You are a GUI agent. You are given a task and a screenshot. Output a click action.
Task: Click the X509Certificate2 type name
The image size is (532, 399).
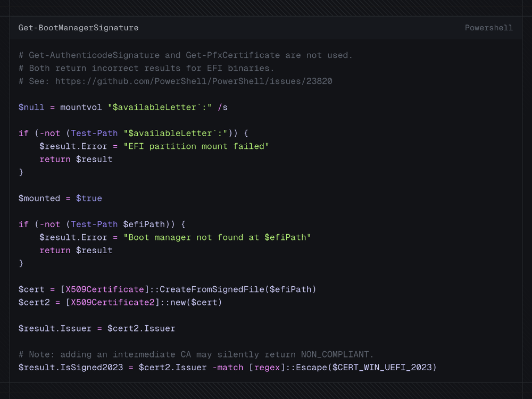[x=112, y=302]
